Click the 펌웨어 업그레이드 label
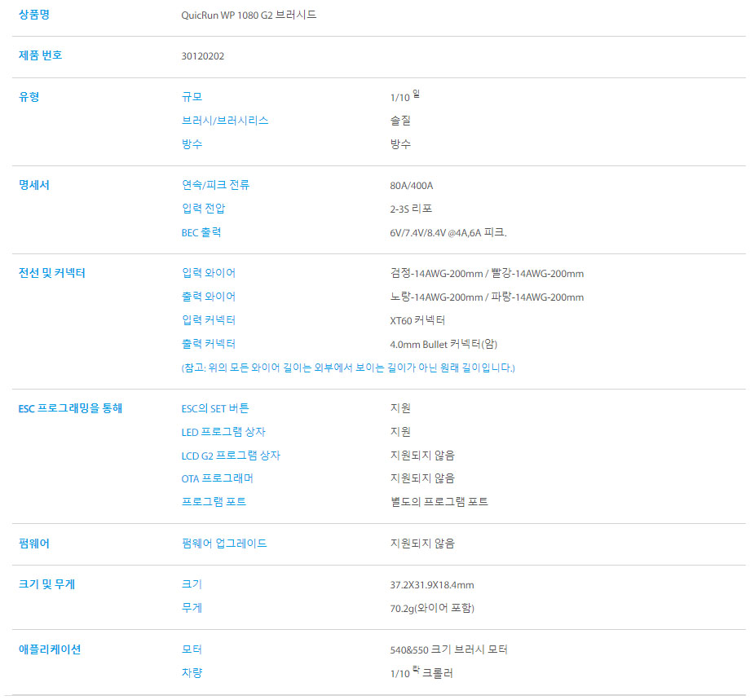Viewport: 750px width, 700px height. [222, 544]
